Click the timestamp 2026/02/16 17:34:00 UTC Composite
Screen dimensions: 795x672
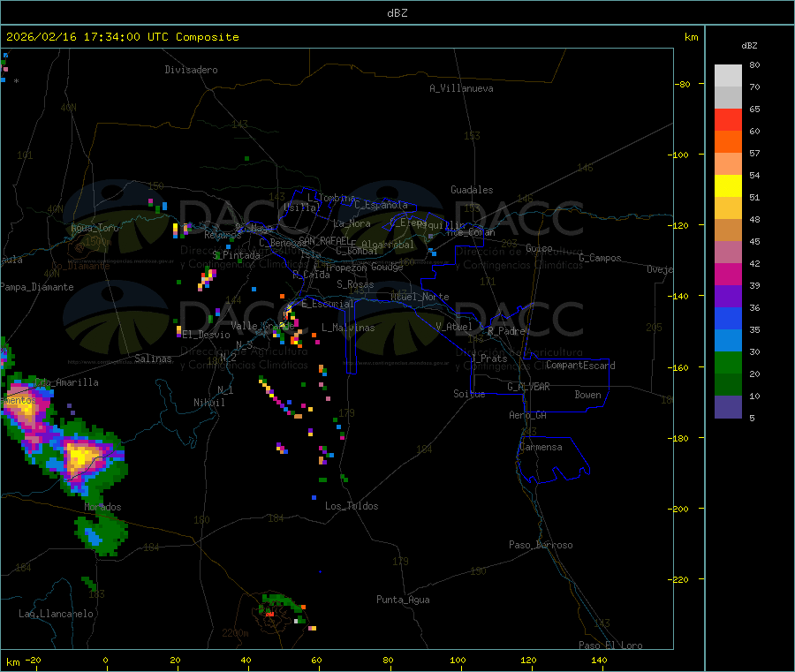123,37
